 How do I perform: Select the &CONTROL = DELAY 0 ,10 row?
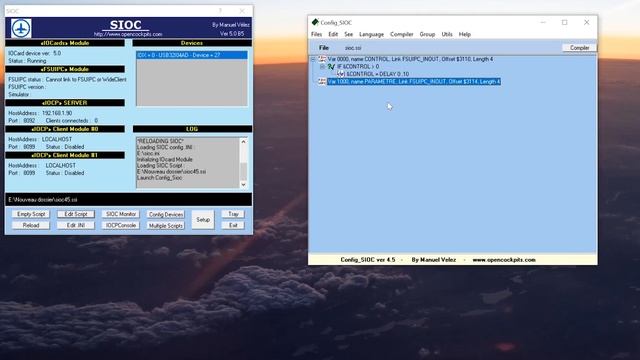tap(377, 74)
